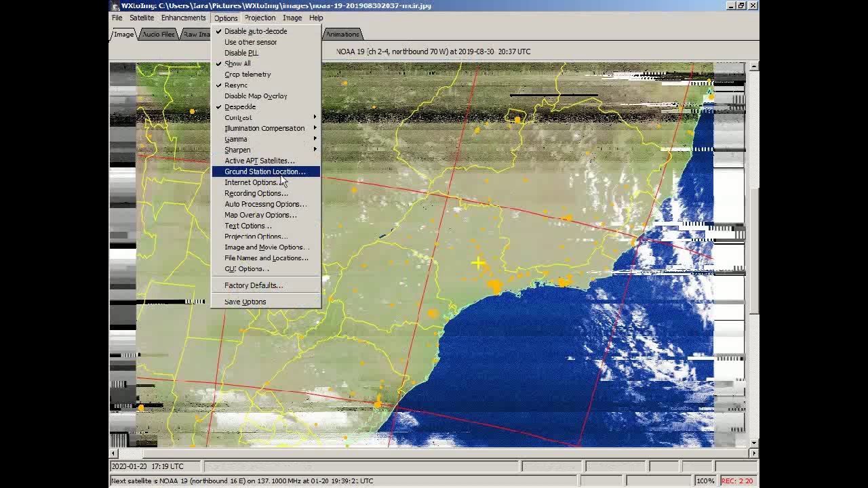Toggle Use other sensor option

266,42
